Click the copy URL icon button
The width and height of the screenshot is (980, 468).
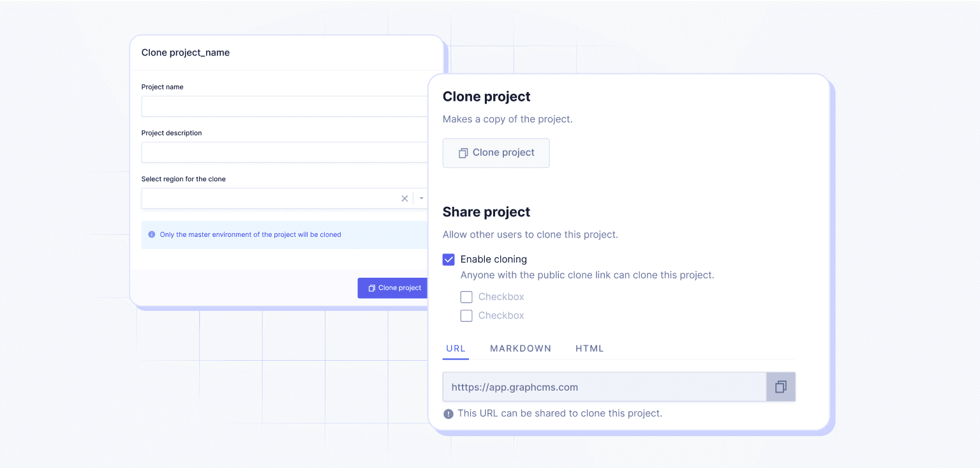pyautogui.click(x=780, y=387)
